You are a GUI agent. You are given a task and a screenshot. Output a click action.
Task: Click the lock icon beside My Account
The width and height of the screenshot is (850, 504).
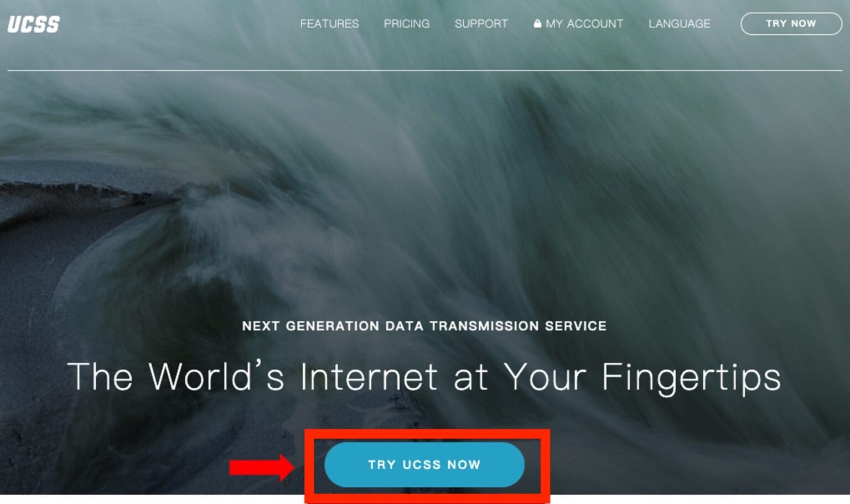pos(537,23)
